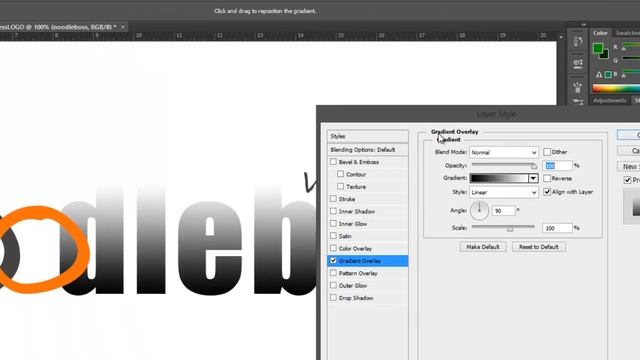
Task: Enable the Outer Glow checkbox
Action: [x=333, y=285]
